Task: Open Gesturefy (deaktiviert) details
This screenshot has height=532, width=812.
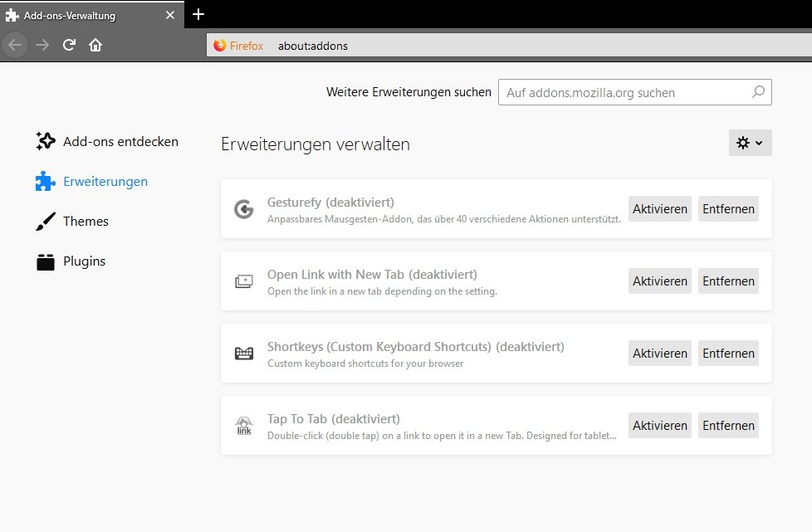Action: (x=330, y=203)
